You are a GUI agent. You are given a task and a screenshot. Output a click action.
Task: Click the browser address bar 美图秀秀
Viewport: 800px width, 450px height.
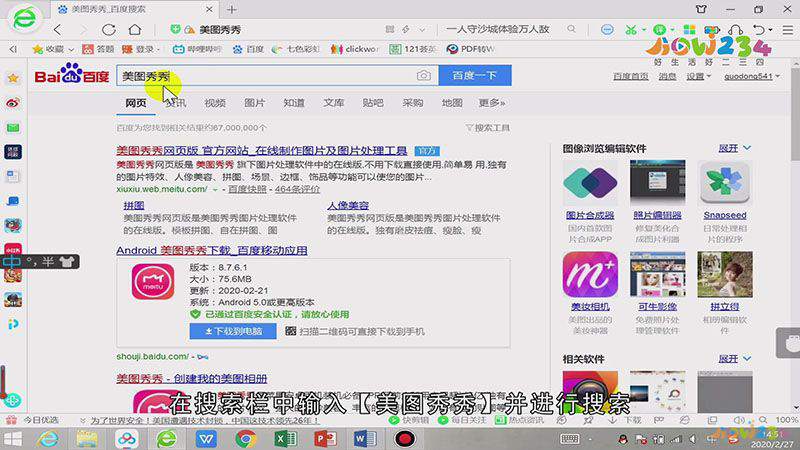[220, 30]
